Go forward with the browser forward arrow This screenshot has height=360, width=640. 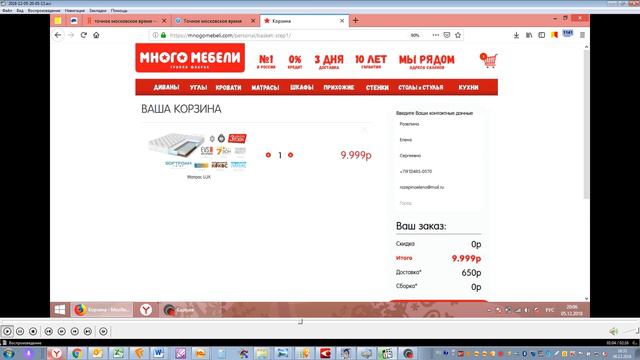(71, 35)
